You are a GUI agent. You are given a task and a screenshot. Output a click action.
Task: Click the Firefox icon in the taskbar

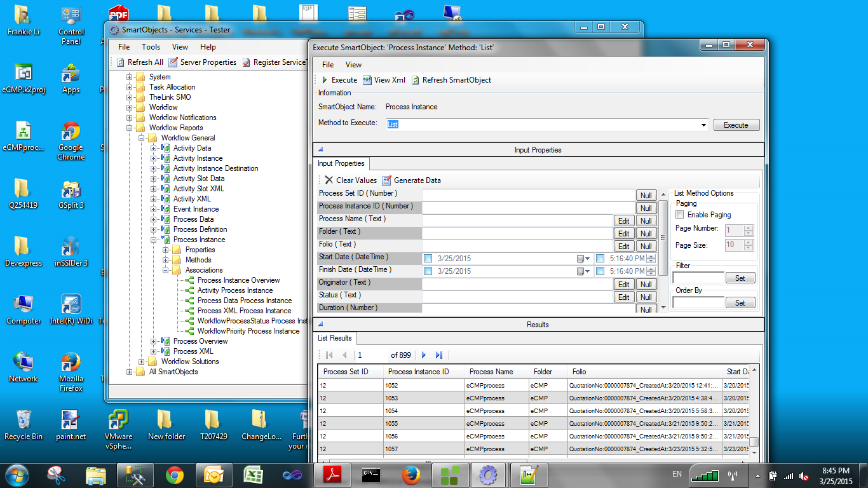(x=412, y=475)
